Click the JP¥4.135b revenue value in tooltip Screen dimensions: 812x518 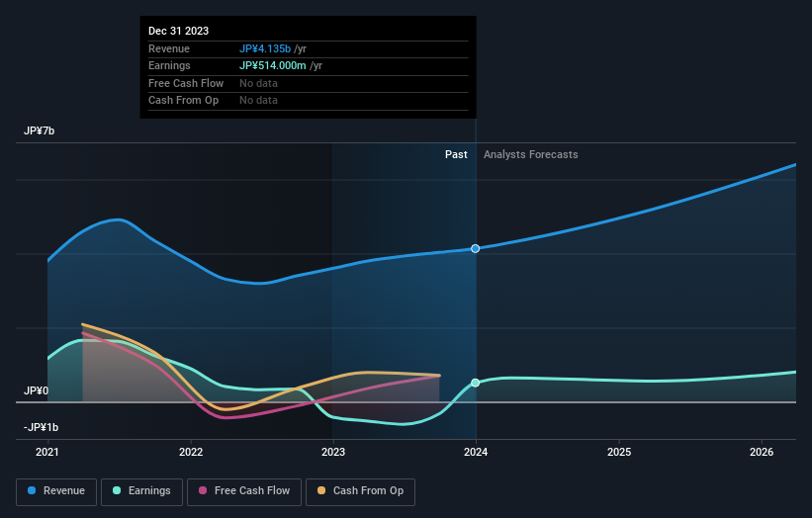pyautogui.click(x=265, y=48)
